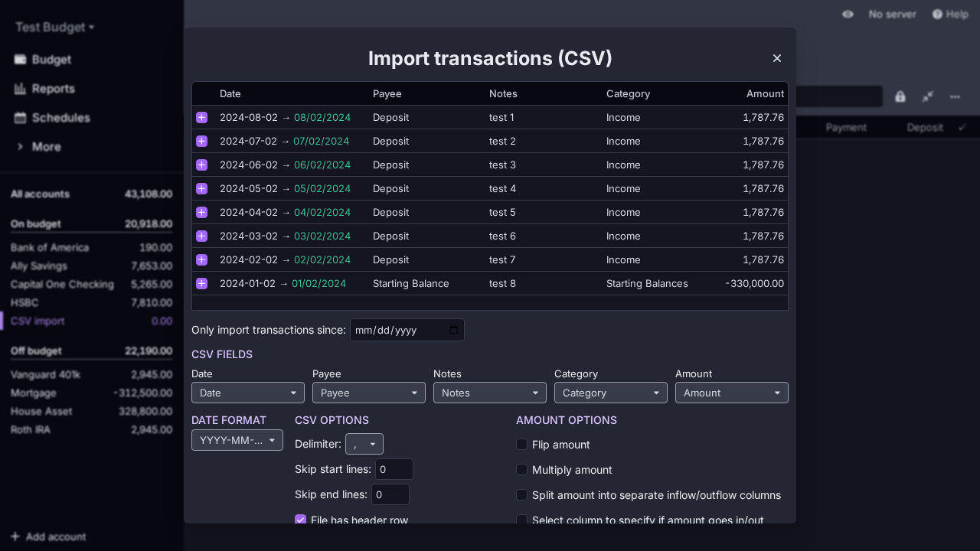Open the calendar picker in date field

453,330
